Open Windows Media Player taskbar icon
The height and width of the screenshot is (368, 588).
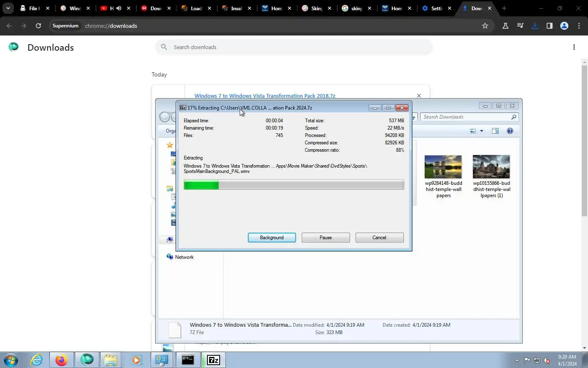point(136,360)
